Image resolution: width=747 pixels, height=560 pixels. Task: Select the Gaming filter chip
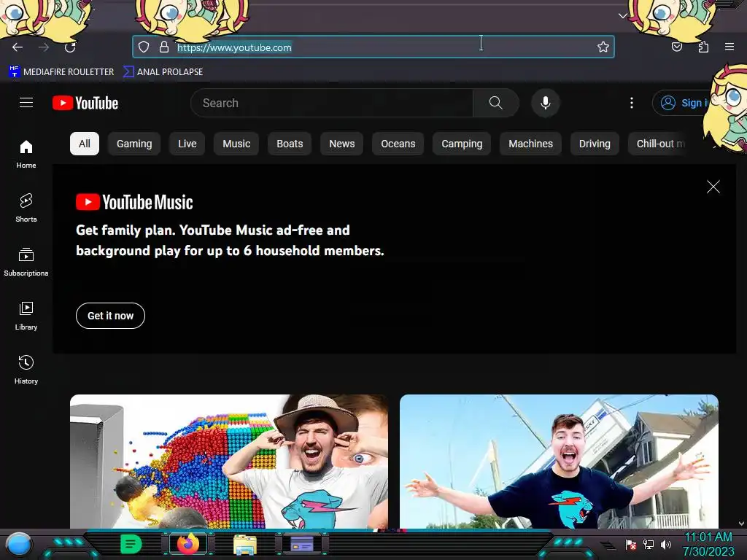tap(134, 144)
